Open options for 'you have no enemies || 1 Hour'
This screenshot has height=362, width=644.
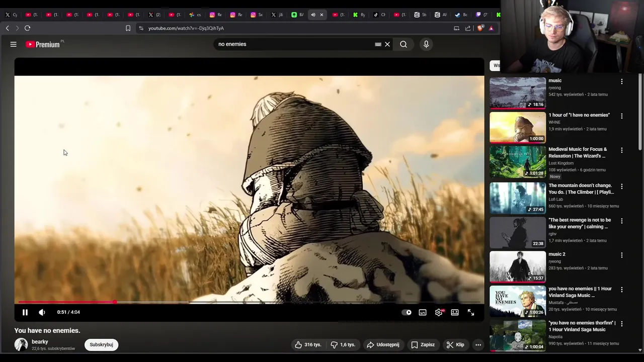coord(622,290)
